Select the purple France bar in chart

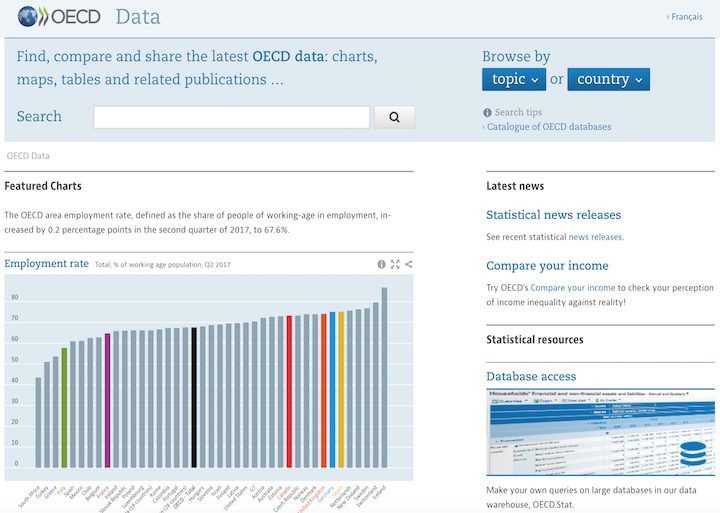pos(107,400)
